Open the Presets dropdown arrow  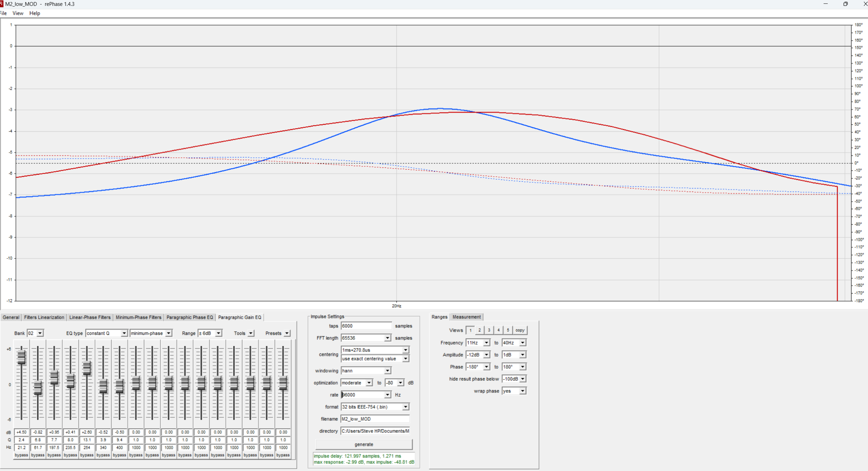(287, 333)
